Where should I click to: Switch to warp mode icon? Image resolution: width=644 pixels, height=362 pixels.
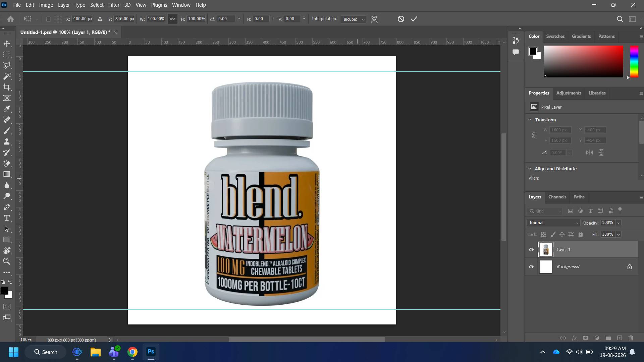point(374,19)
